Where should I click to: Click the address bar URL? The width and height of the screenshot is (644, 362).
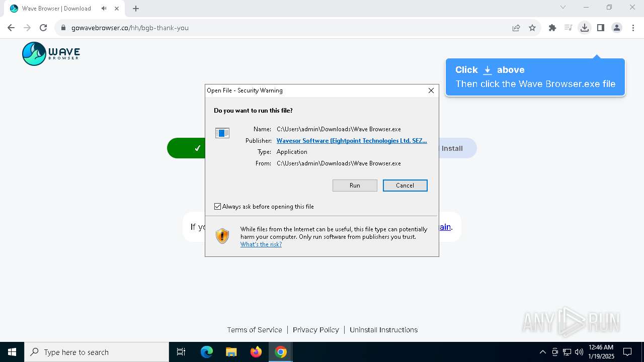click(x=130, y=28)
